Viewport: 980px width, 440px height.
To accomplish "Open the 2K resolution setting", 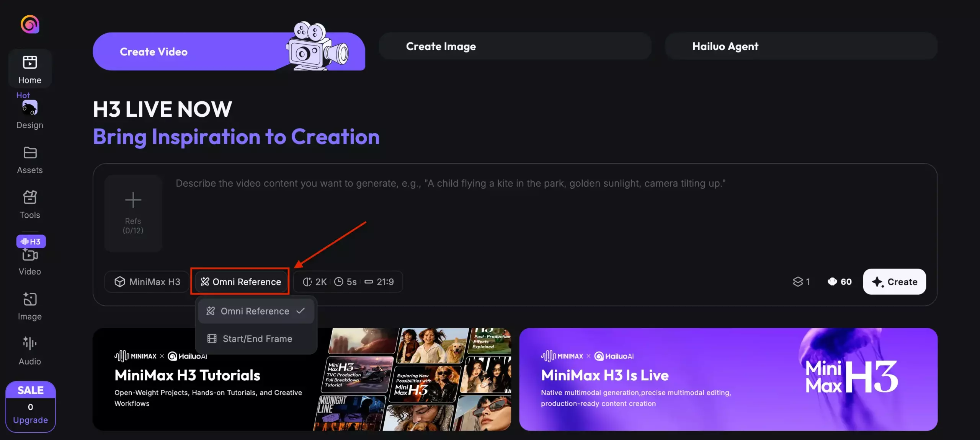I will click(x=315, y=282).
